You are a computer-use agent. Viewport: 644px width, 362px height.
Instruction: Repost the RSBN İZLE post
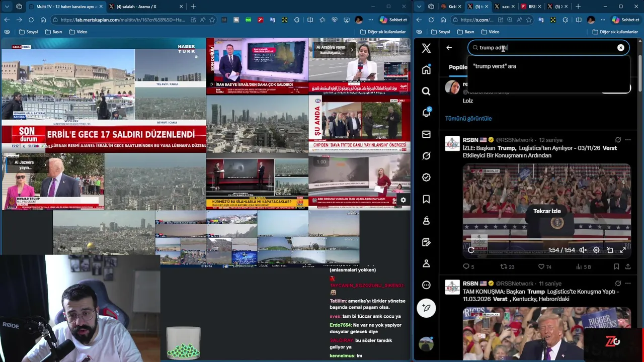point(507,266)
